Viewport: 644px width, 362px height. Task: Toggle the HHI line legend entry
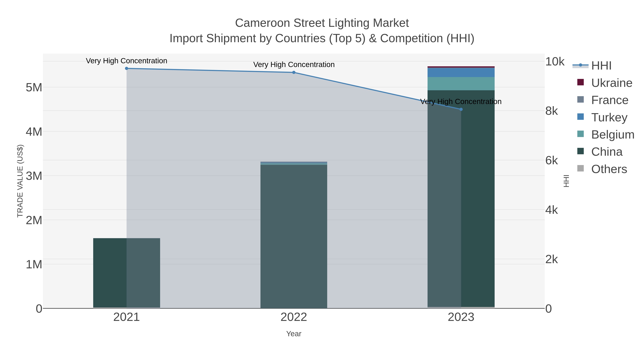pos(592,65)
